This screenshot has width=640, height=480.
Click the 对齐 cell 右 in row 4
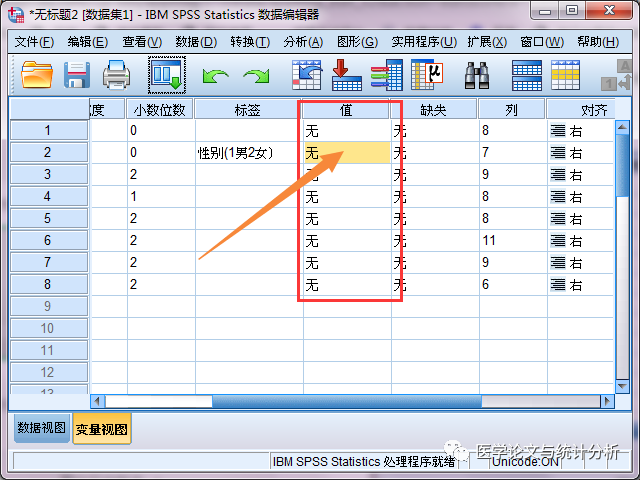[x=580, y=197]
